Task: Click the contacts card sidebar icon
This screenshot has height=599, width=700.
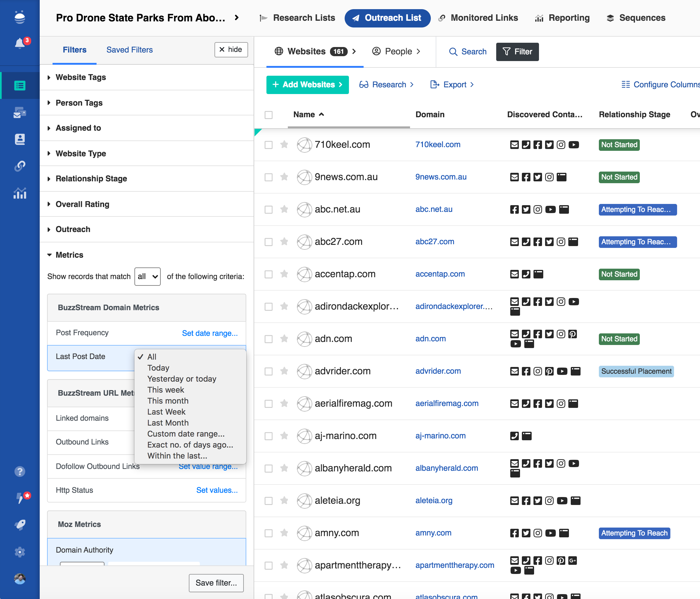Action: coord(20,139)
